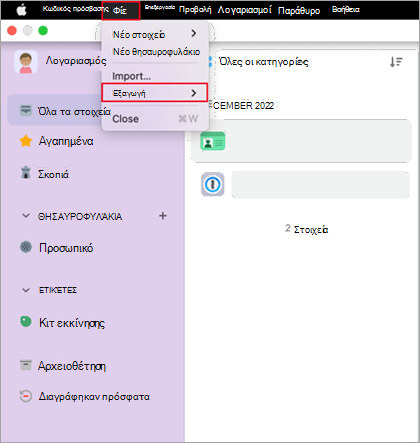Click the green Κιτ εκκίνησης tag icon

coord(26,321)
